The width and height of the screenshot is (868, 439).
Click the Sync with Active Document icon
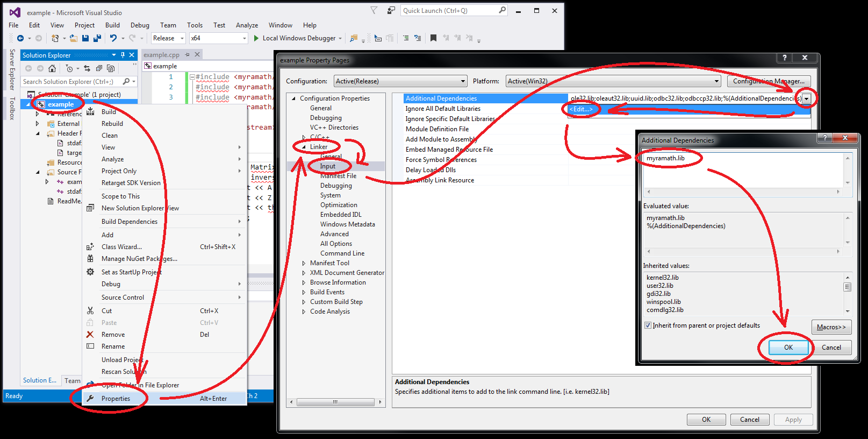click(x=87, y=68)
